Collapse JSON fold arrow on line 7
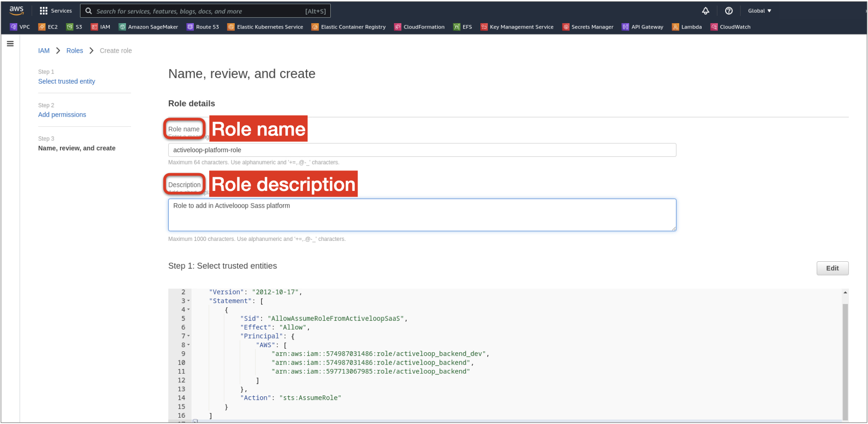This screenshot has width=868, height=424. [188, 336]
